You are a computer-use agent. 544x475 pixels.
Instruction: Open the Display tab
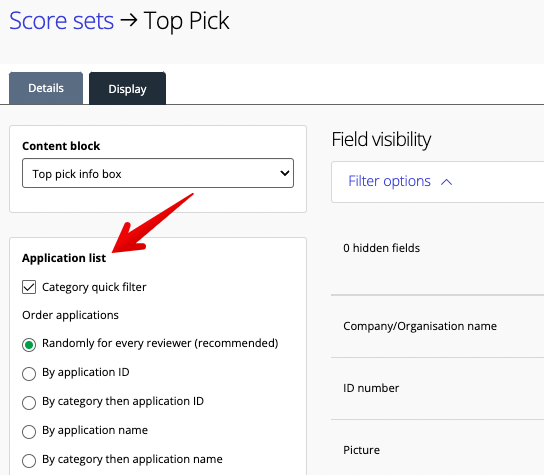point(127,88)
